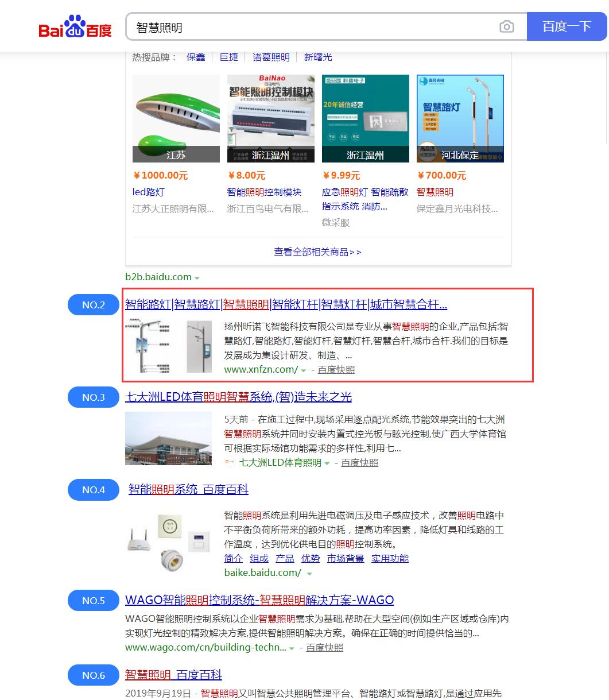
Task: Open the 智慧路灯 product image from 河北保定
Action: click(460, 118)
